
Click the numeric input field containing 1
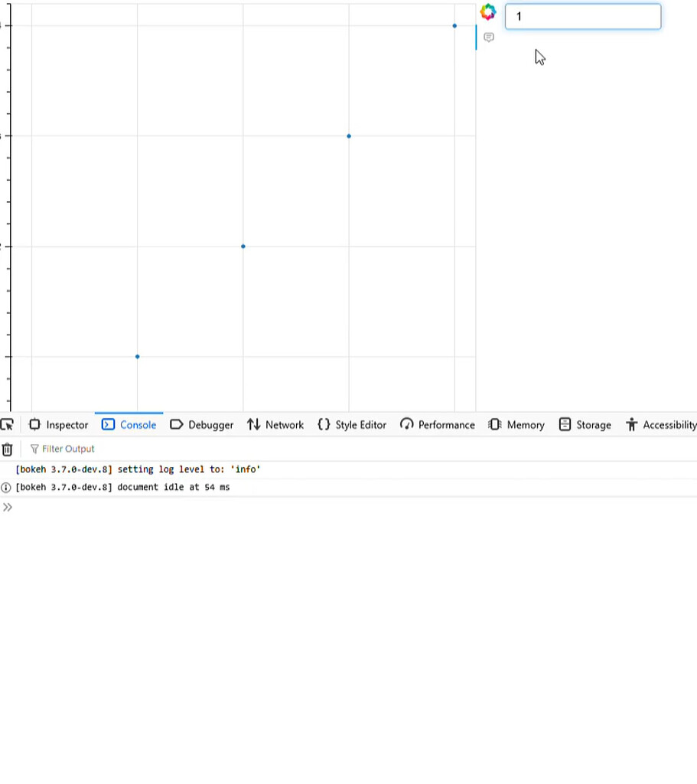[582, 17]
